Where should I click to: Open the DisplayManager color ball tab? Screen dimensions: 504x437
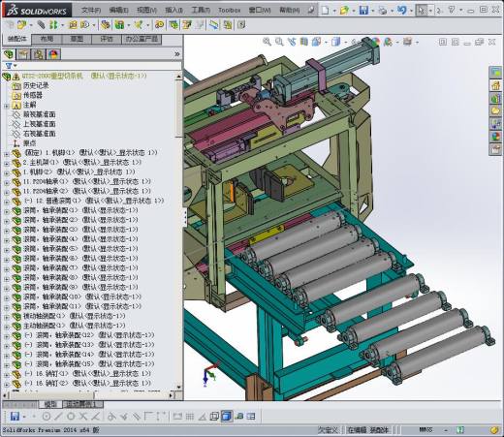tap(53, 54)
